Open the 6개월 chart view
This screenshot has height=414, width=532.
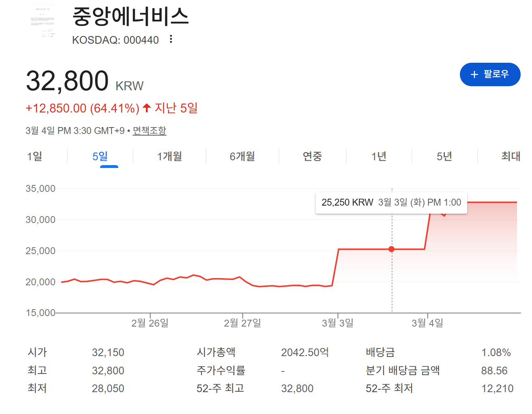[242, 156]
